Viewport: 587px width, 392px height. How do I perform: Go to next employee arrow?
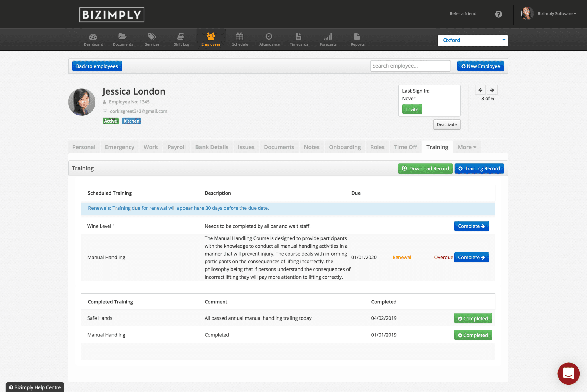tap(492, 90)
